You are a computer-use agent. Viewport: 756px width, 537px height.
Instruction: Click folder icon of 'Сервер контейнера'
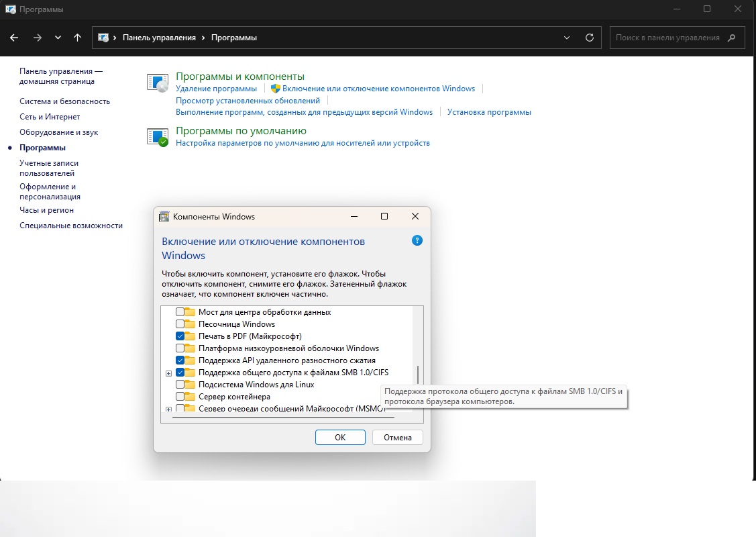[x=190, y=397]
